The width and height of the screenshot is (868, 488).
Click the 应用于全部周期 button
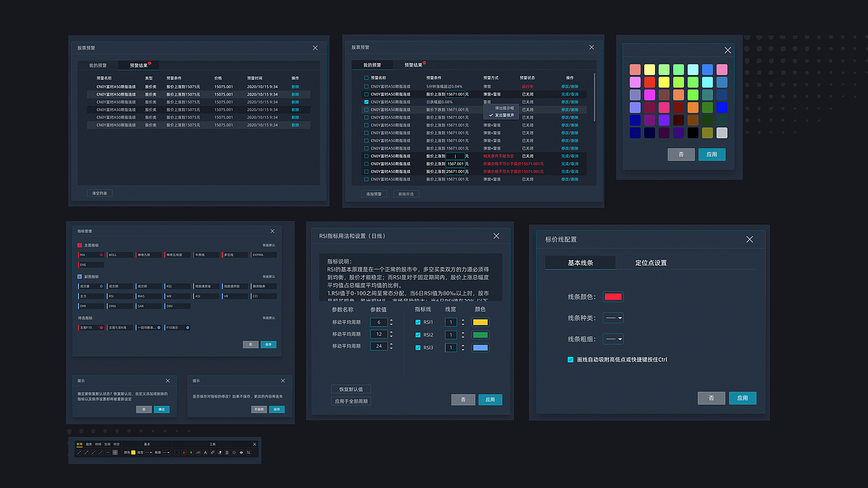point(351,400)
